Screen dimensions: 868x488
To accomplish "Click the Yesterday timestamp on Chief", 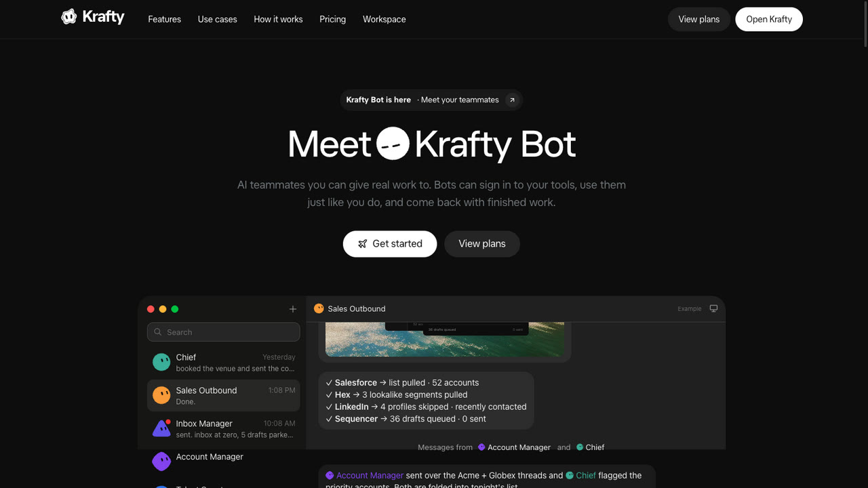I will 279,357.
